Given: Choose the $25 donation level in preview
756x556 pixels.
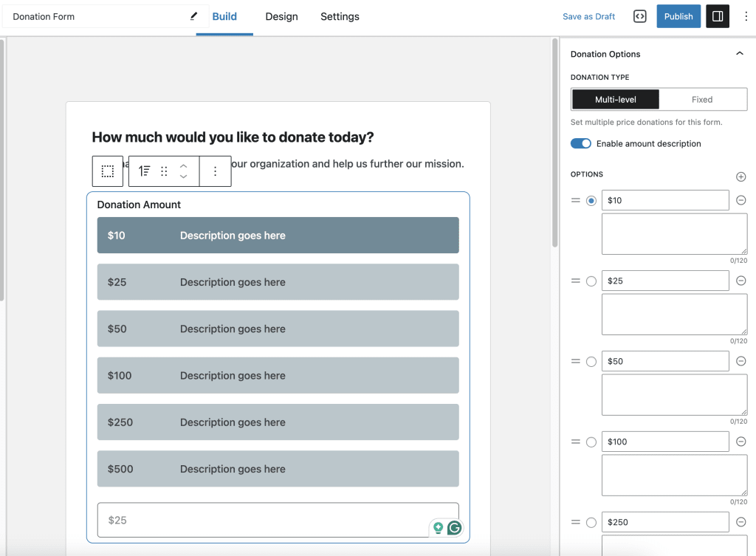Looking at the screenshot, I should coord(278,282).
